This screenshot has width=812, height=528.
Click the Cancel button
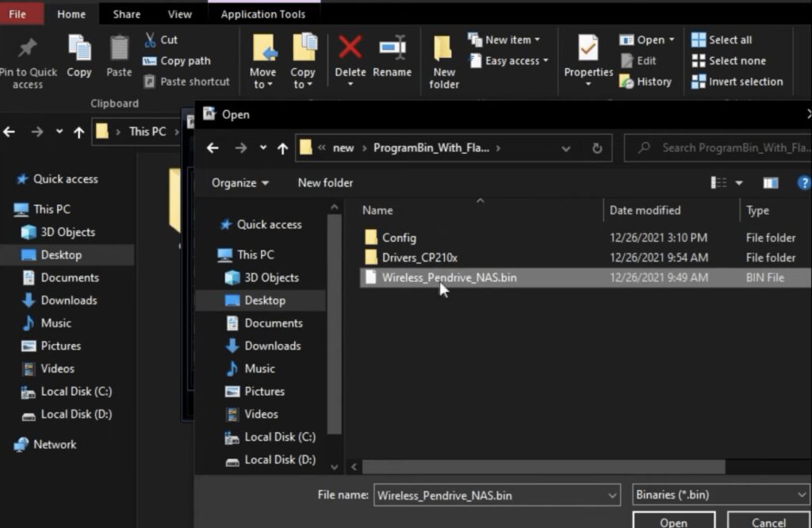click(x=768, y=520)
